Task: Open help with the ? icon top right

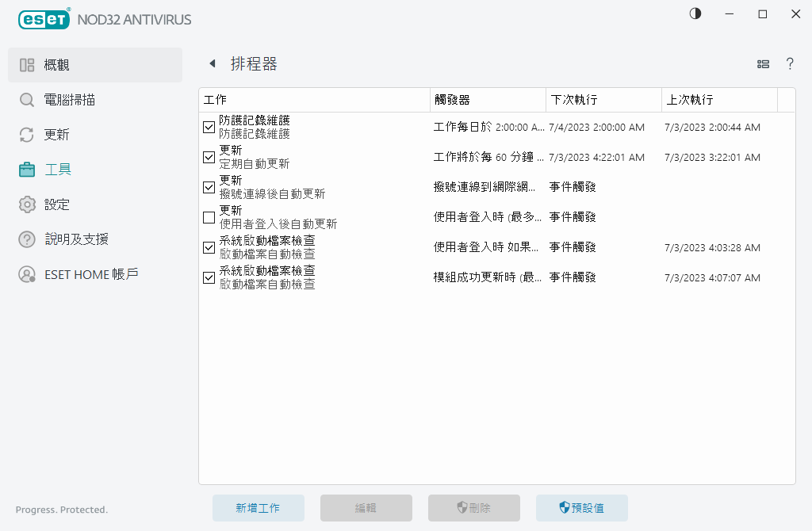Action: click(x=790, y=63)
